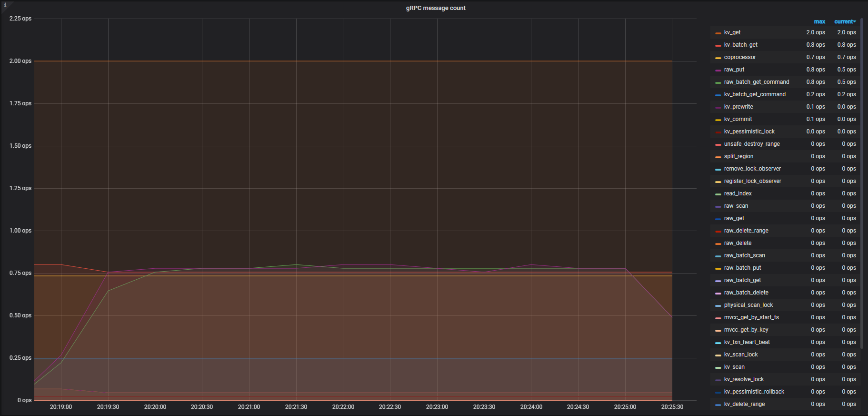Toggle the kv_batch_get series label
Viewport: 868px width, 416px height.
741,45
